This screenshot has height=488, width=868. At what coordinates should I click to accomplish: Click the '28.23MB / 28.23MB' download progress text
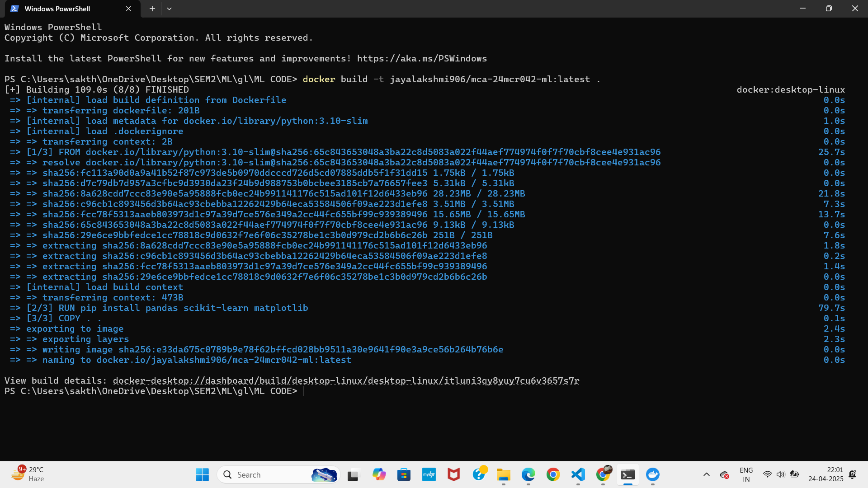click(x=479, y=194)
